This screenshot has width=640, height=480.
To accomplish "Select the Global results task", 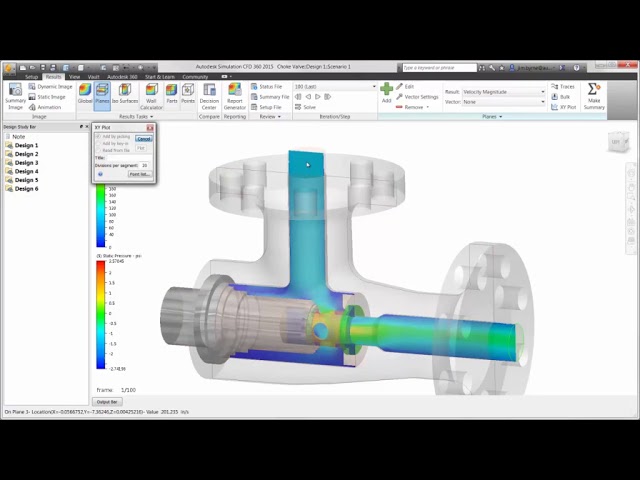I will 85,93.
